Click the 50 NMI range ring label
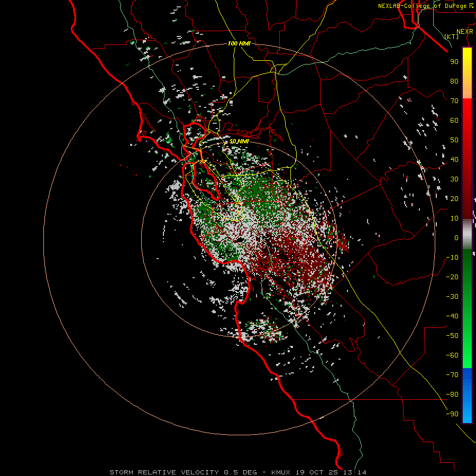476x476 pixels. 239,141
